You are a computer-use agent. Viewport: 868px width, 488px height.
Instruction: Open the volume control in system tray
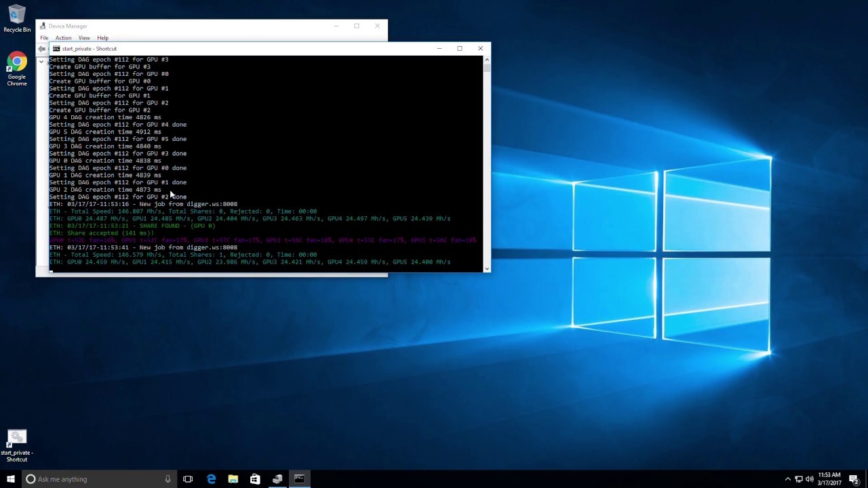(810, 479)
